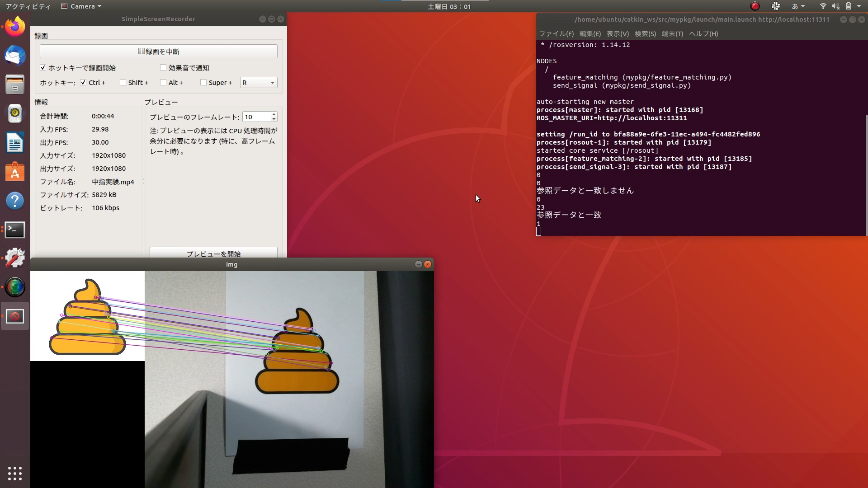Open the terminal 編集(E) menu
Viewport: 868px width, 488px height.
590,34
